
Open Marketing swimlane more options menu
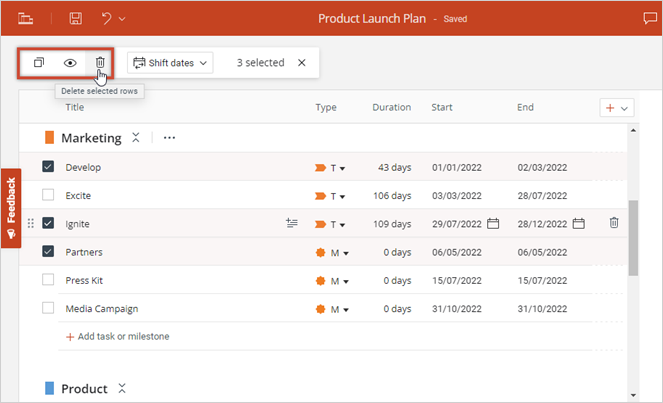169,137
